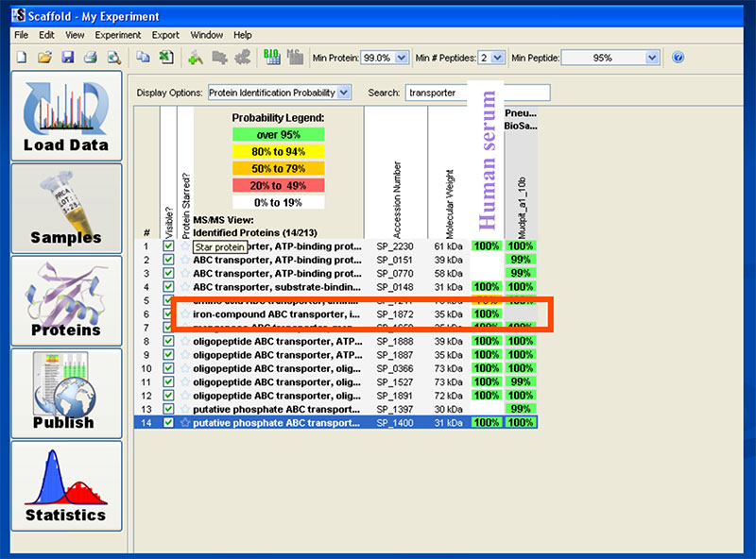Click the Mudpit_a1_10b sample column header
This screenshot has width=756, height=559.
coord(522,208)
